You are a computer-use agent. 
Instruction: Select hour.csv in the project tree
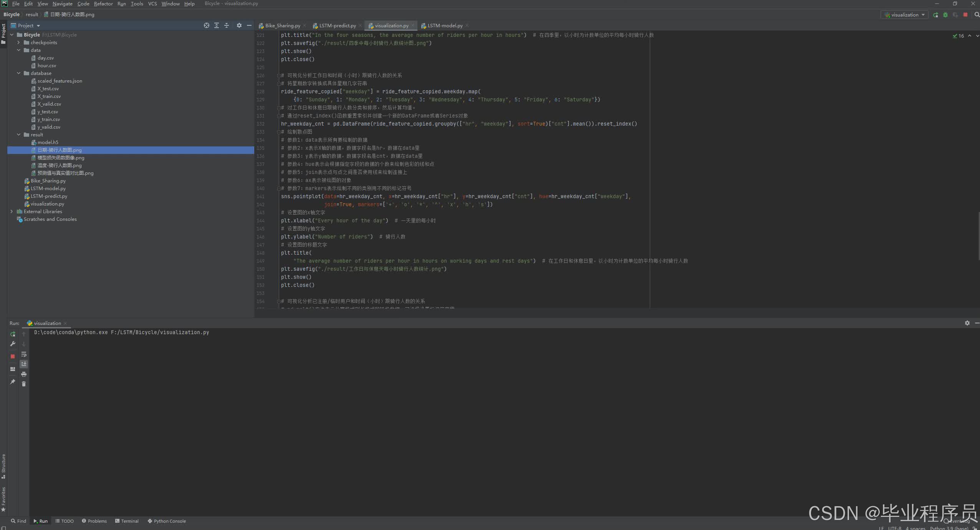coord(46,65)
